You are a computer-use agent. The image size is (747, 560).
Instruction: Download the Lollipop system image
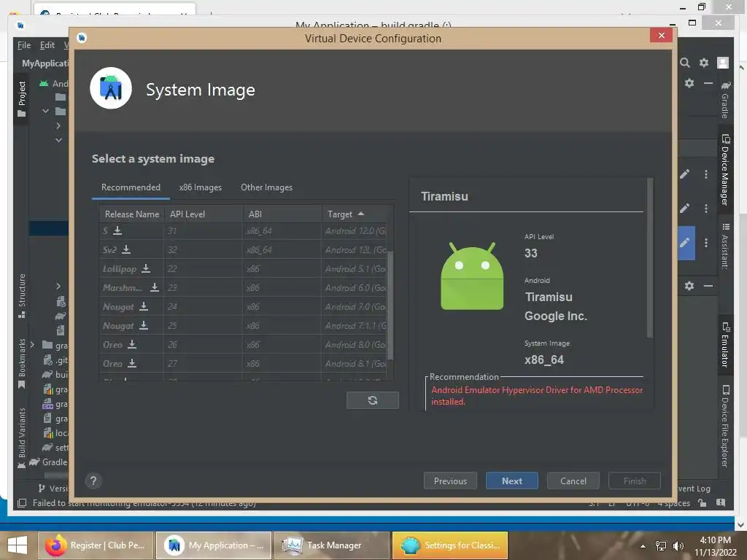pyautogui.click(x=146, y=268)
